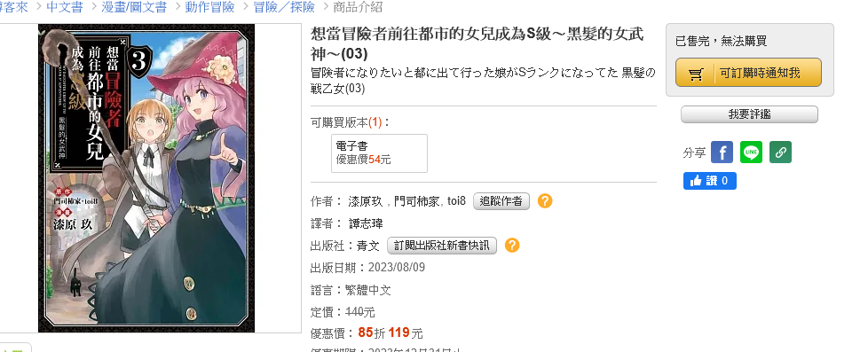The height and width of the screenshot is (352, 868).
Task: Open 中文書 breadcrumb link
Action: (64, 6)
